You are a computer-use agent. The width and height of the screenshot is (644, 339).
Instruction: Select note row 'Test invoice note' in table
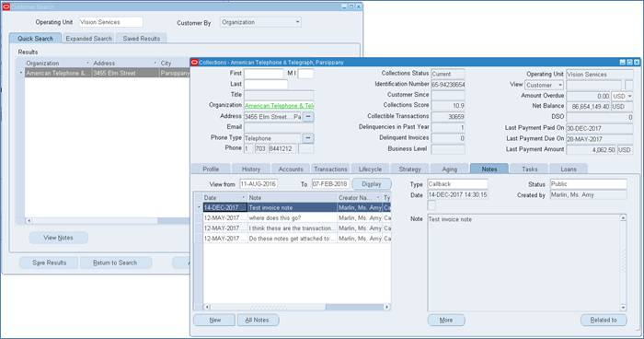296,208
